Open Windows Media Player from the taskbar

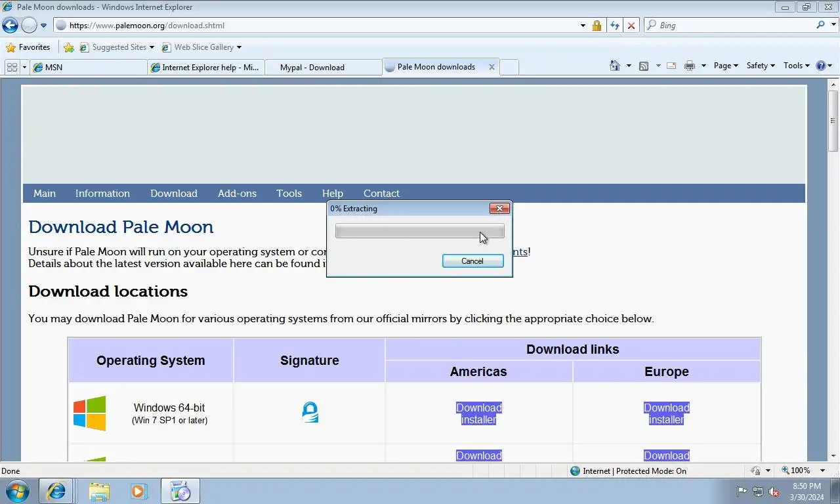(x=138, y=491)
